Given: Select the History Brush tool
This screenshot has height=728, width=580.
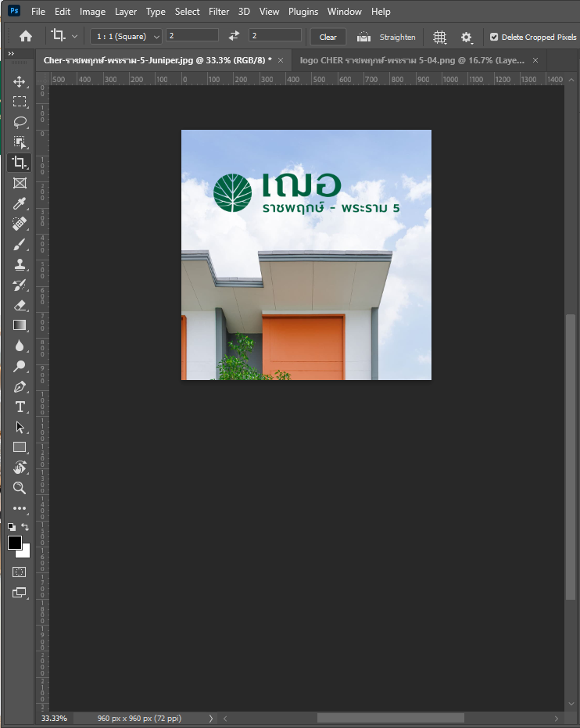Looking at the screenshot, I should 19,285.
